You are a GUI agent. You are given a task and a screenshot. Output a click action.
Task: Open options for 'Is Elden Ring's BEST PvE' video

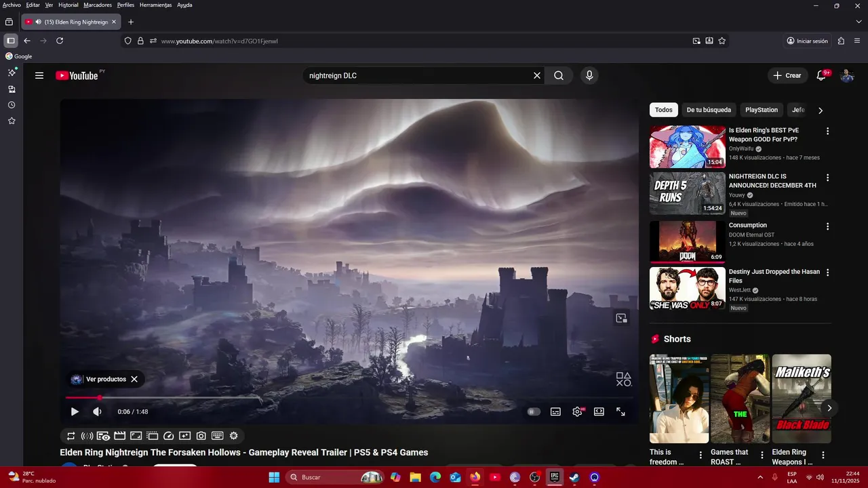(827, 131)
